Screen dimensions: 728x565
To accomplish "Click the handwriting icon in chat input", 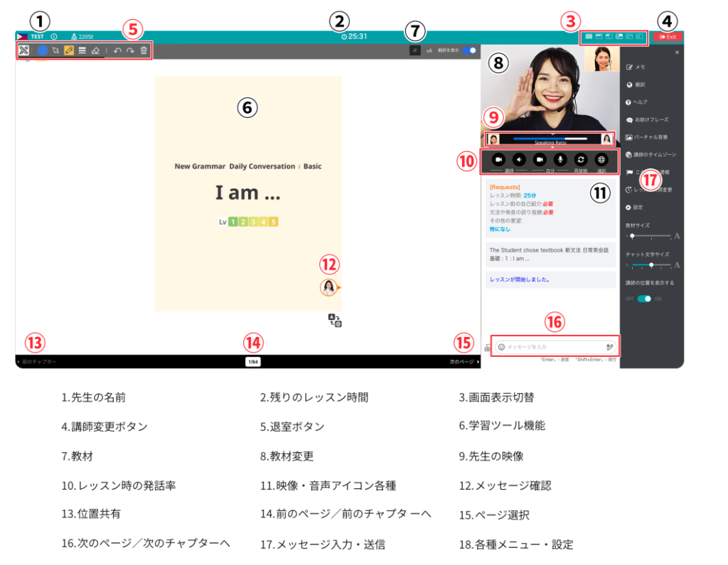I will (609, 347).
